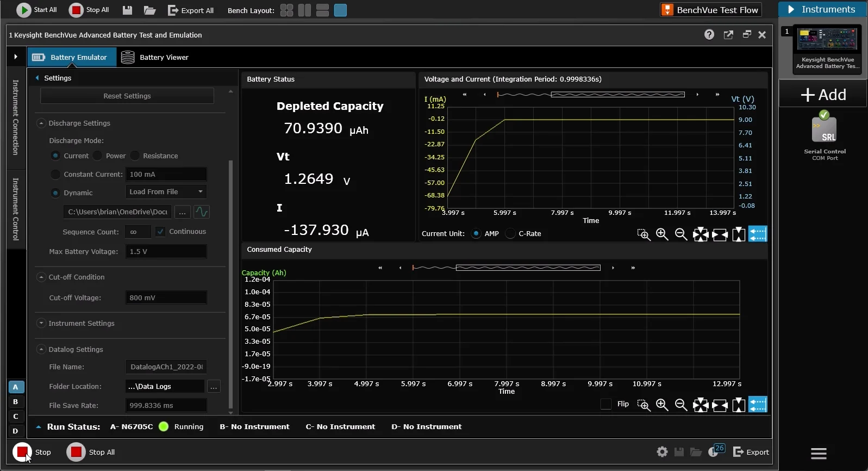Click the save disk icon in top toolbar
Image resolution: width=868 pixels, height=471 pixels.
click(x=127, y=10)
